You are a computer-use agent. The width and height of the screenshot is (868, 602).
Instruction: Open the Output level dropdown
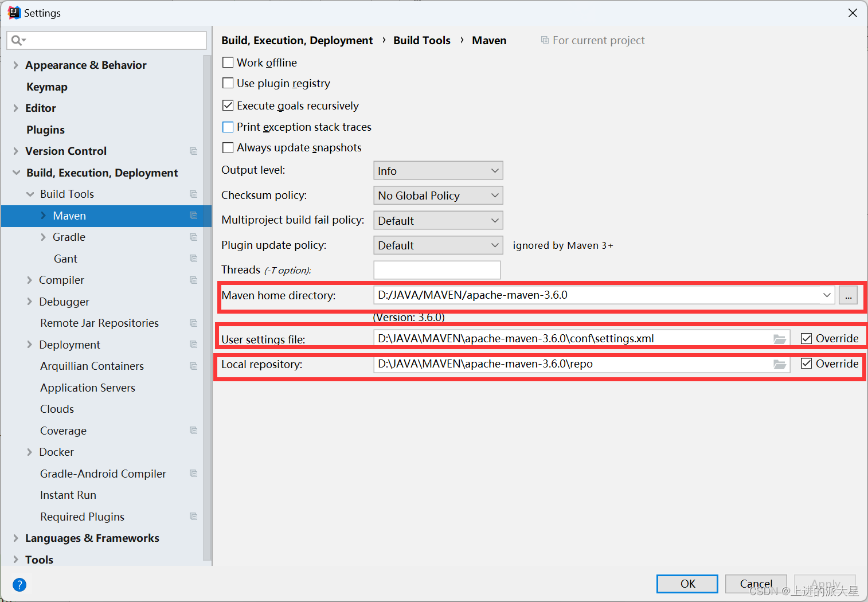point(438,171)
